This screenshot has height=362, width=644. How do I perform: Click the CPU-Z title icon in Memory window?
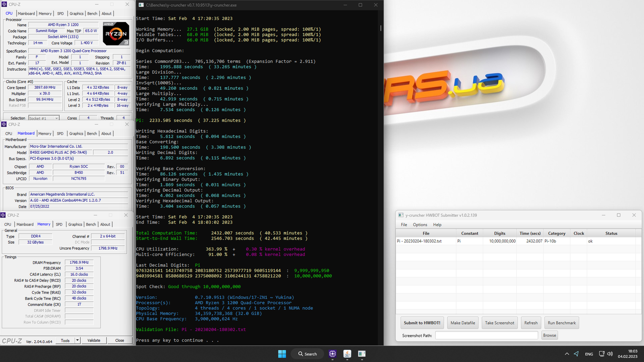(3, 215)
